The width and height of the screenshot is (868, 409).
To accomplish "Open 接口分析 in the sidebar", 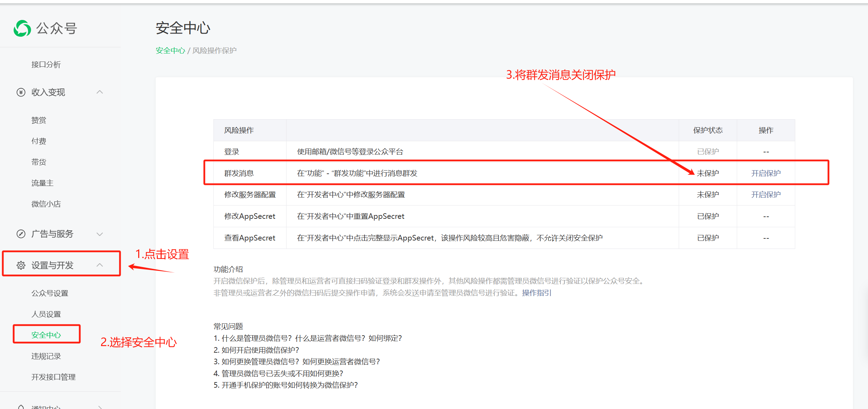I will pyautogui.click(x=46, y=65).
